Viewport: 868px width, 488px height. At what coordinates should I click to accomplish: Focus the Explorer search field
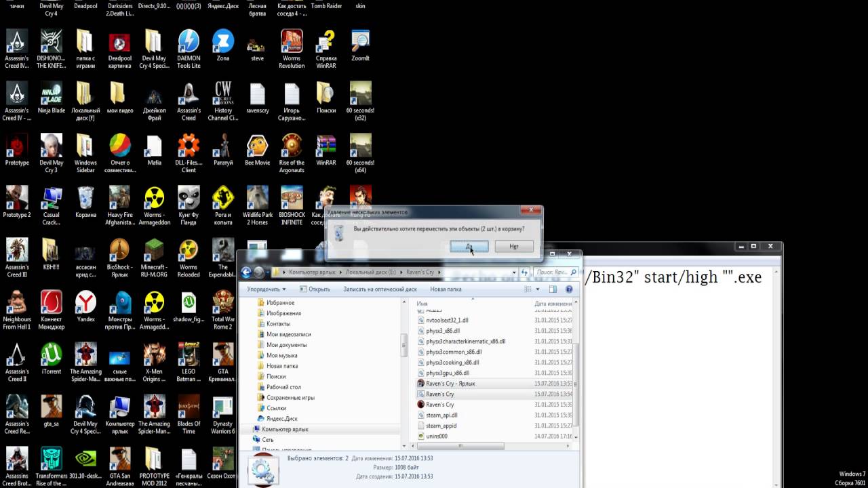[556, 272]
